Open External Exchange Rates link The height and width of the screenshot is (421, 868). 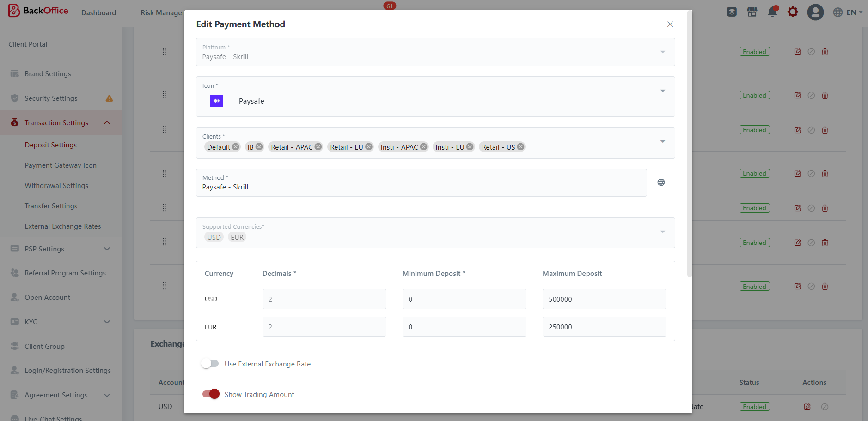(x=63, y=226)
